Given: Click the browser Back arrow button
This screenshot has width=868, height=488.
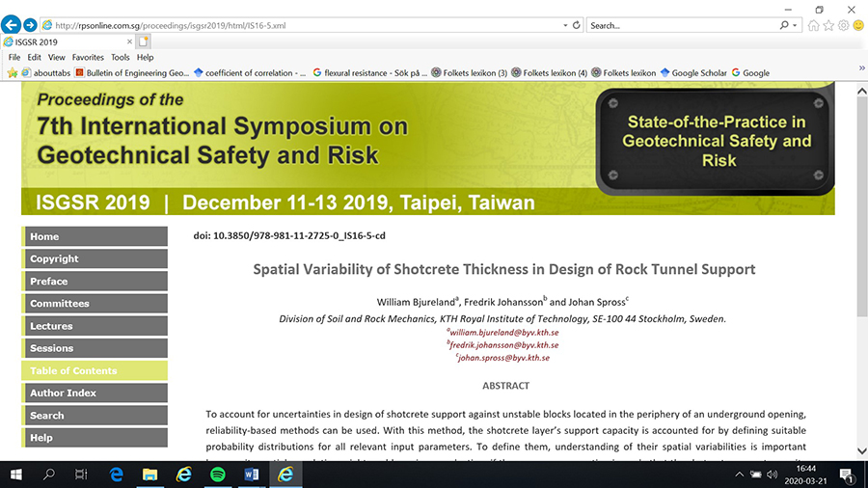Looking at the screenshot, I should pos(12,25).
